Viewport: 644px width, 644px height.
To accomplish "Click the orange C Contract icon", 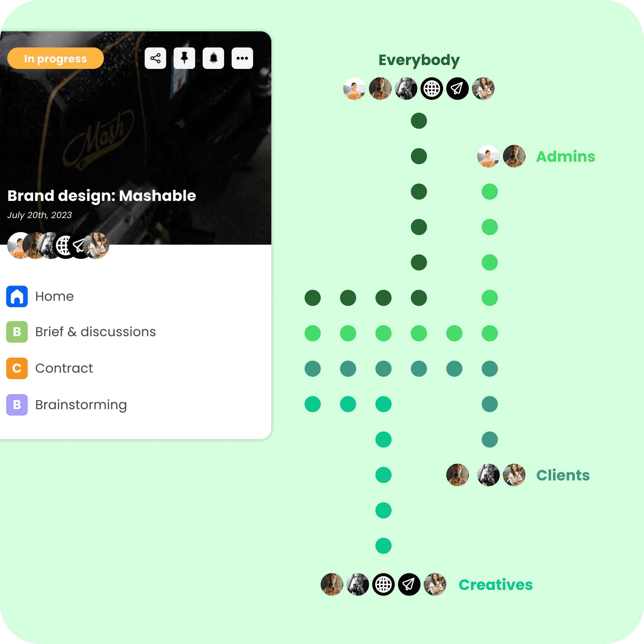I will click(x=17, y=368).
